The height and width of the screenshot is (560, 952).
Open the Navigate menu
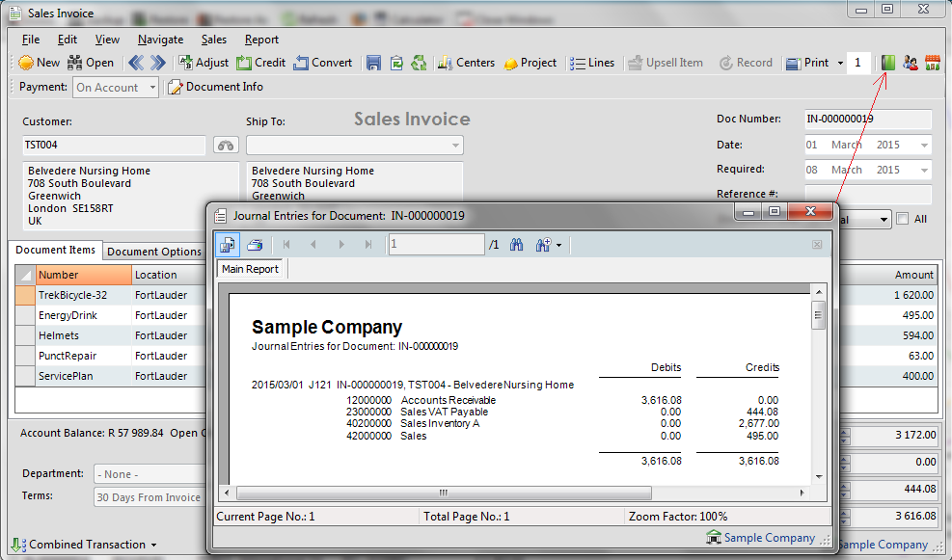tap(160, 40)
